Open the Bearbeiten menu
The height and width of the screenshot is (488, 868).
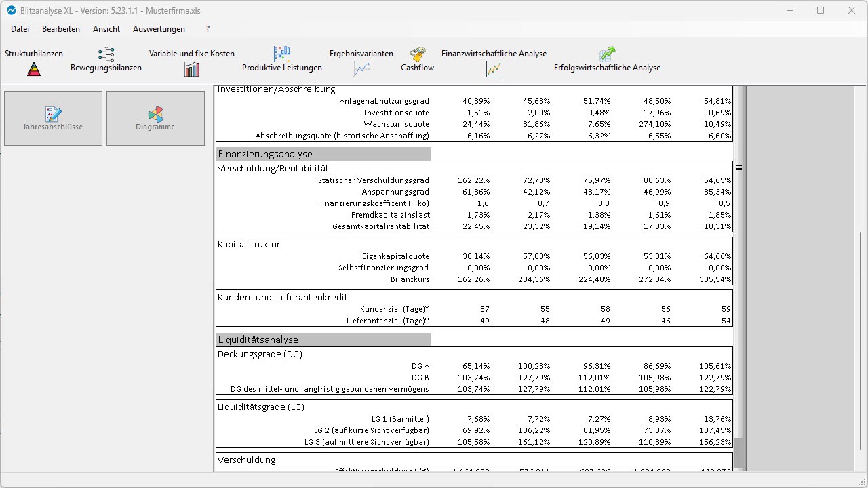click(61, 29)
